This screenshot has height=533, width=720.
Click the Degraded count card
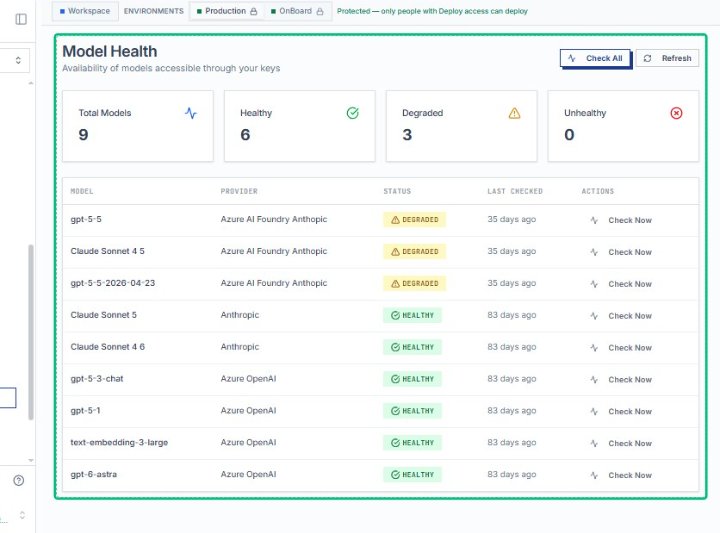click(x=461, y=126)
